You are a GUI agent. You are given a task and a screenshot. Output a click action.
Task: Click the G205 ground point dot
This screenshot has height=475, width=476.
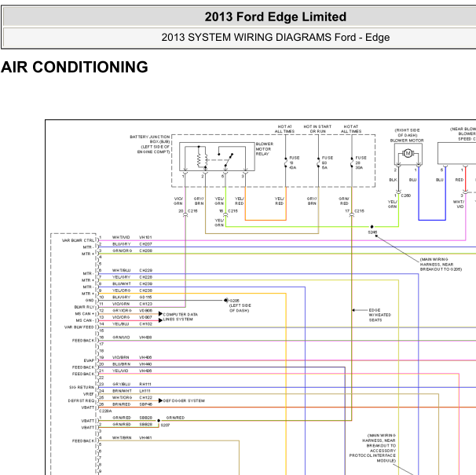226,300
